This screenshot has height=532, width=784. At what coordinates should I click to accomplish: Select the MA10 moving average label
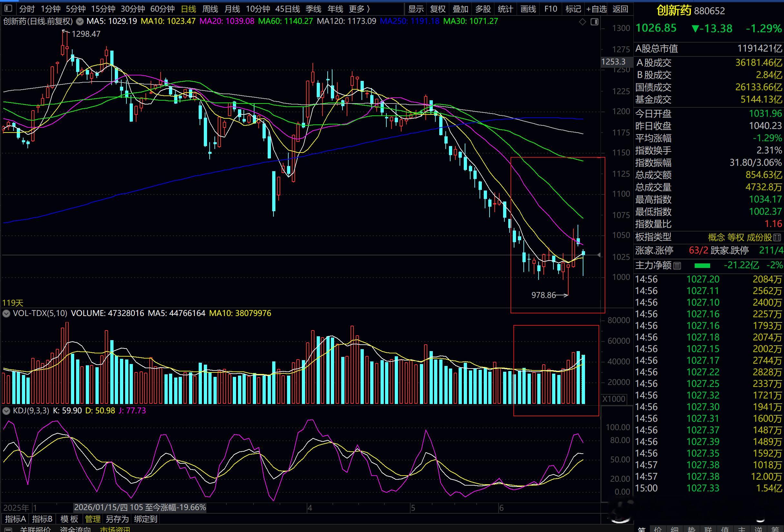[168, 21]
